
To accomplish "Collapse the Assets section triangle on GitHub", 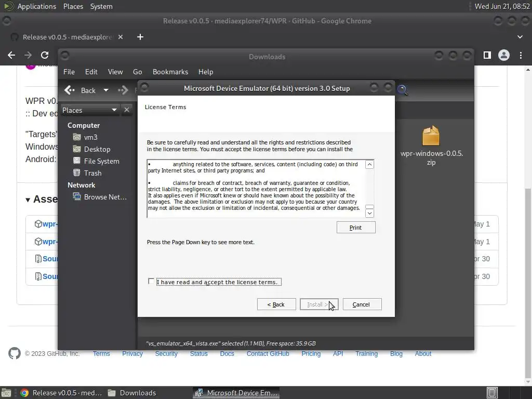I will (28, 200).
